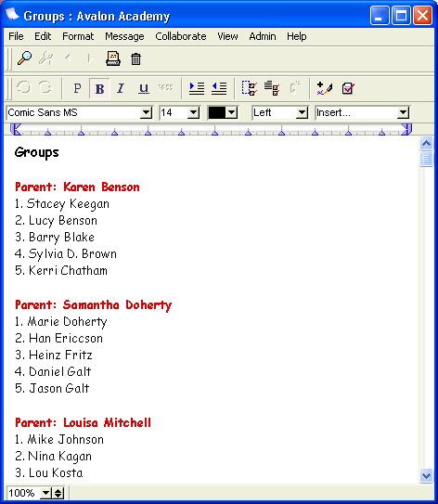Open the Admin menu
438x504 pixels.
pyautogui.click(x=263, y=36)
